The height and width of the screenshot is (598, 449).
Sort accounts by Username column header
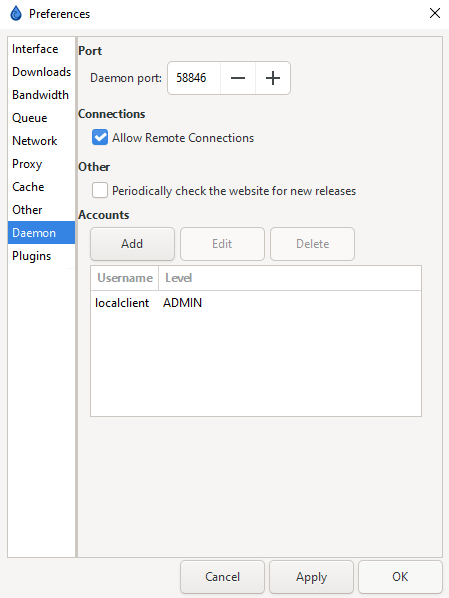pos(125,278)
